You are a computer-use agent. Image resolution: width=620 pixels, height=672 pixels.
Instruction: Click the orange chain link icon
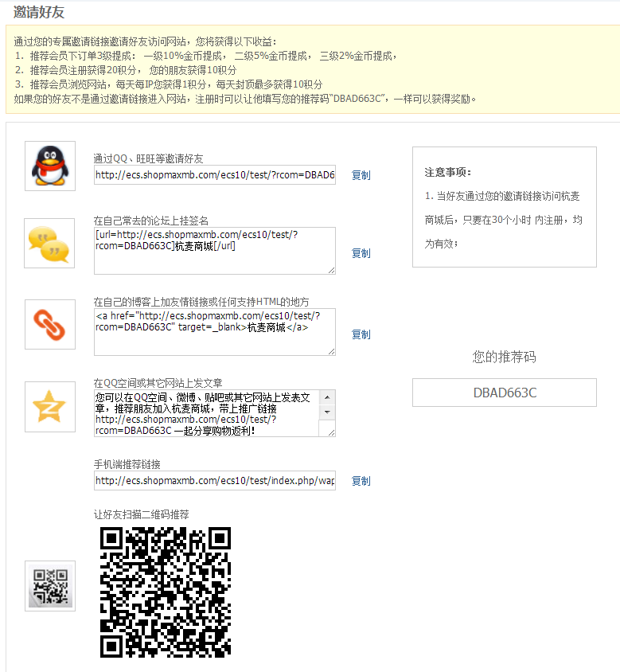[50, 324]
